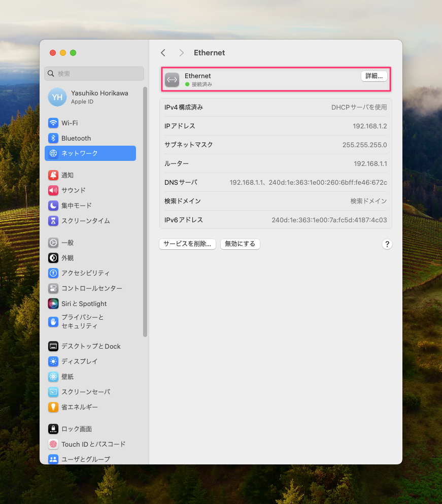Viewport: 442px width, 504px height.
Task: Go back with left chevron
Action: (x=163, y=53)
